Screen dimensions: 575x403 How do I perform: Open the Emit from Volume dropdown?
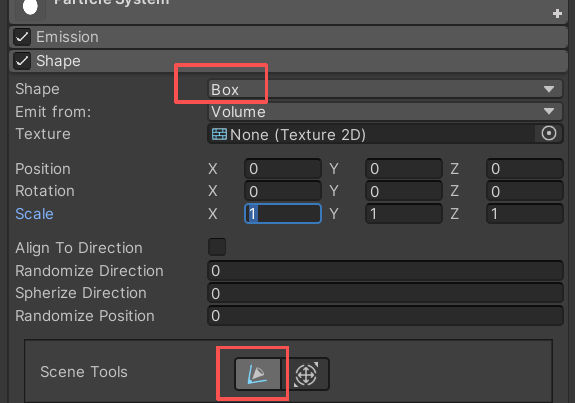(385, 111)
